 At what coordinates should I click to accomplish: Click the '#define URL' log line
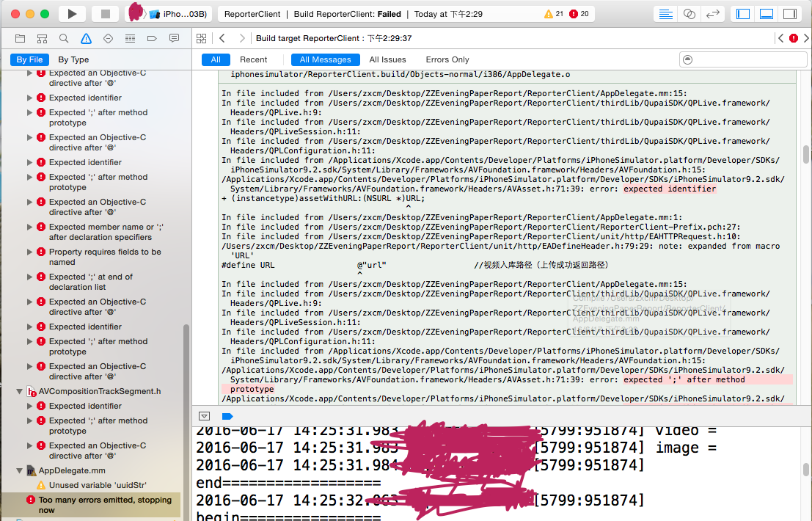[x=415, y=265]
